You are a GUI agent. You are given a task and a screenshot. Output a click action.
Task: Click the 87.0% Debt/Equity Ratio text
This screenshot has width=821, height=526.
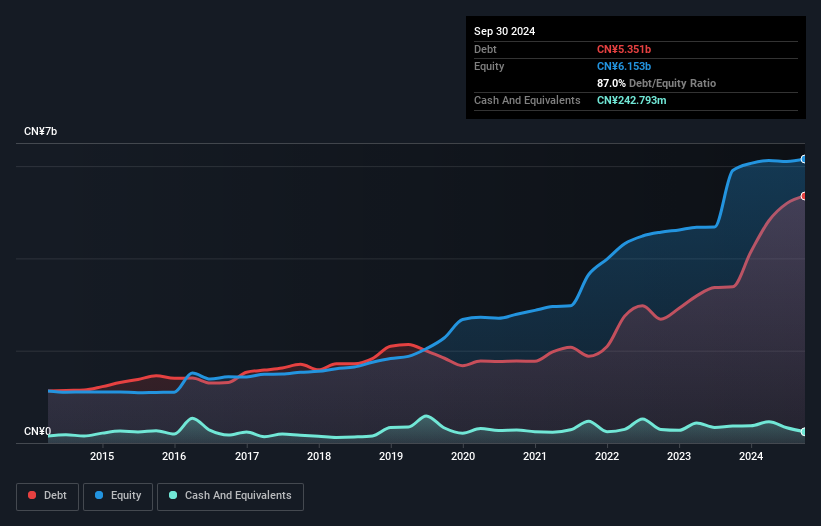pyautogui.click(x=657, y=83)
